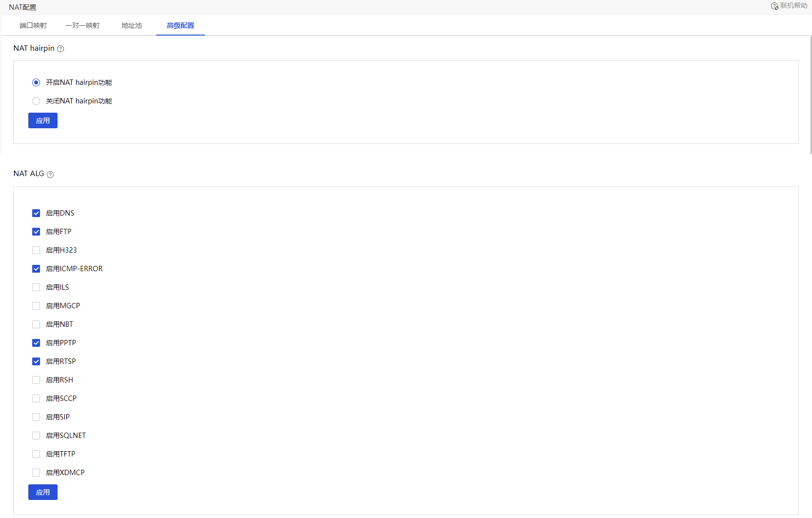Select the 高级配置 tab

point(181,25)
